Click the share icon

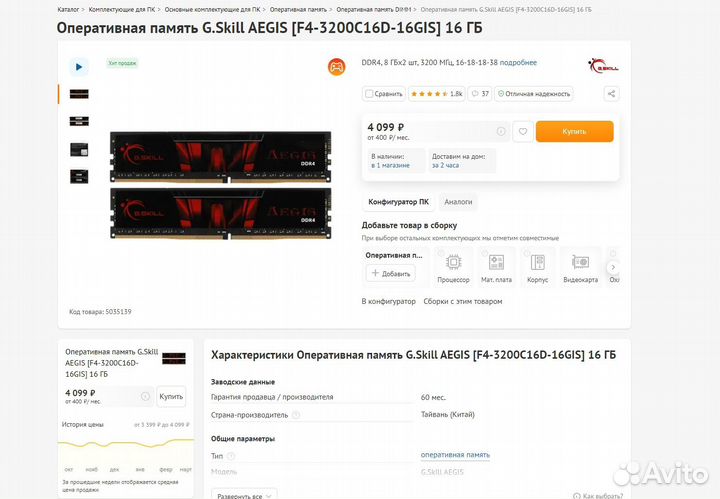[611, 94]
